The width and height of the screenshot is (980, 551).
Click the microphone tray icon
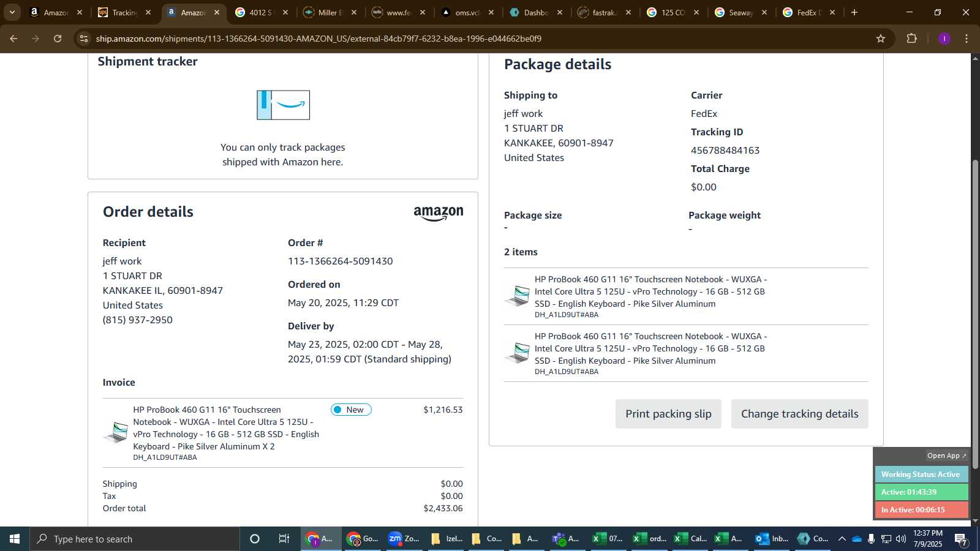pos(871,539)
